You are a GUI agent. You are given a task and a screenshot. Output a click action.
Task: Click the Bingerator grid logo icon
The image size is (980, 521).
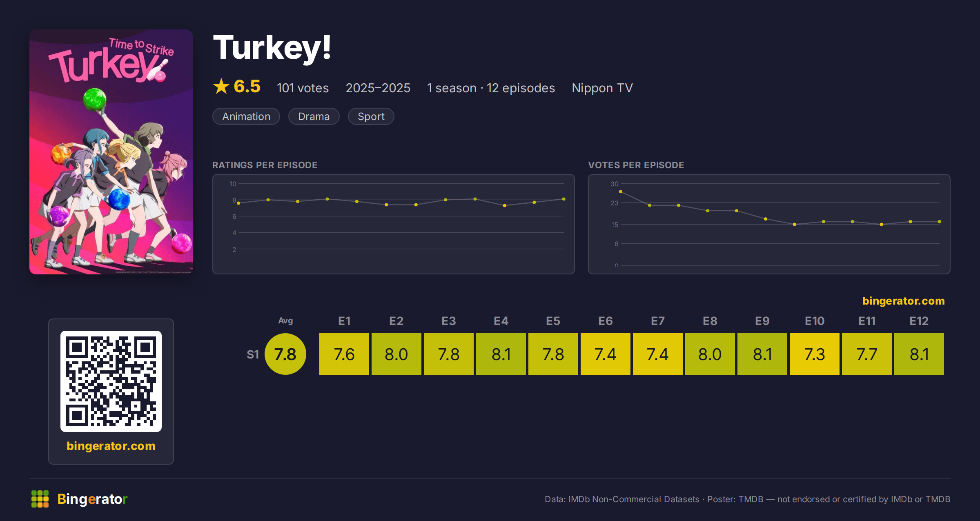40,499
